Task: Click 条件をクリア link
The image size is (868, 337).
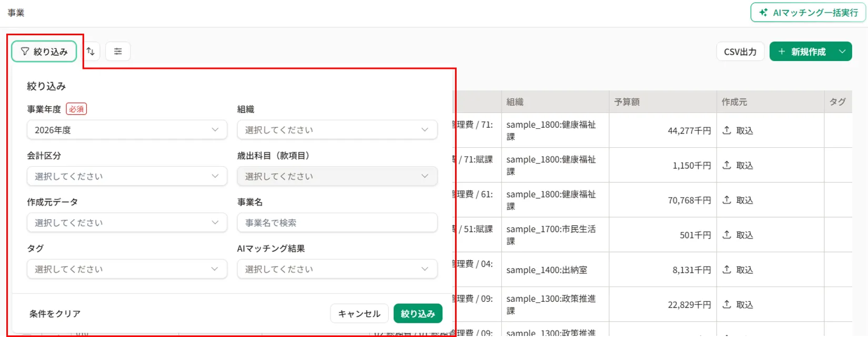Action: [x=55, y=314]
